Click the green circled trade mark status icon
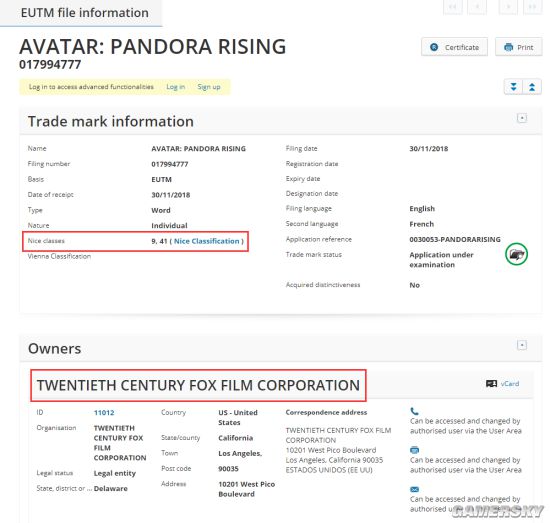The image size is (550, 523). pyautogui.click(x=516, y=254)
